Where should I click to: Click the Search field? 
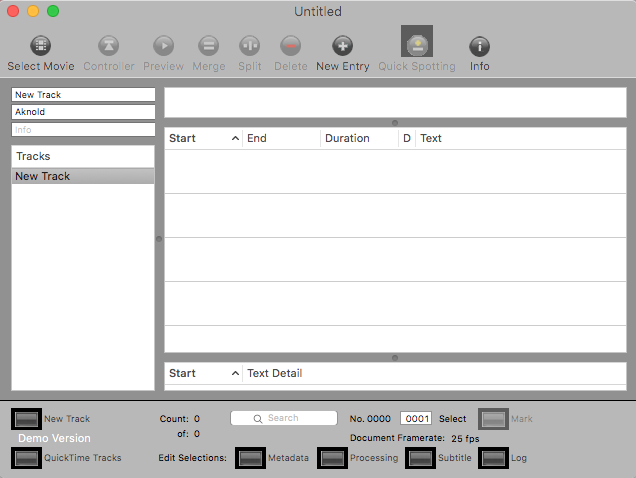point(283,418)
